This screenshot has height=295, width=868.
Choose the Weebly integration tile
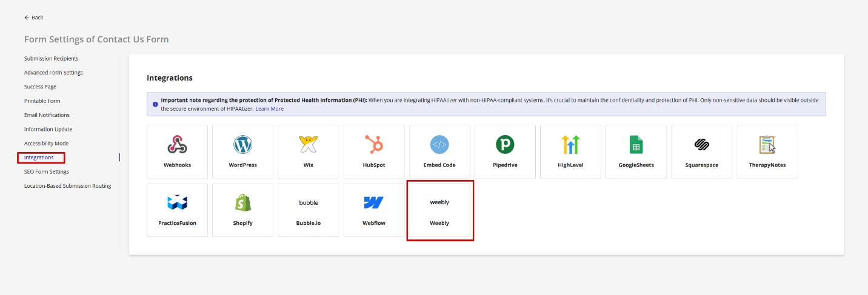439,210
